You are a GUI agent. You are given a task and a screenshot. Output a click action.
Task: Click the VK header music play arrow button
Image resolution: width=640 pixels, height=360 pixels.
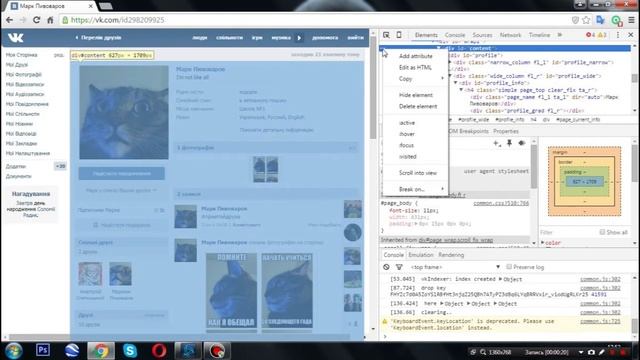click(x=299, y=38)
